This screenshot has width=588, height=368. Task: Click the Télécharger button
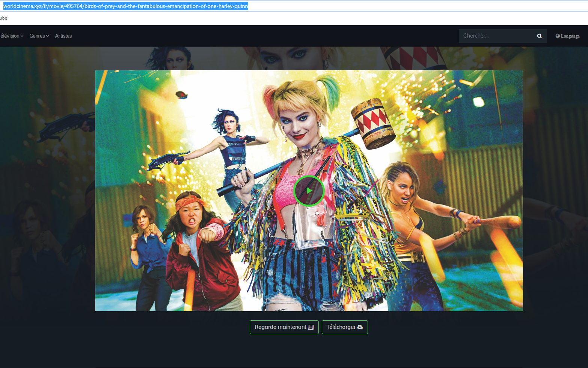[x=344, y=327]
